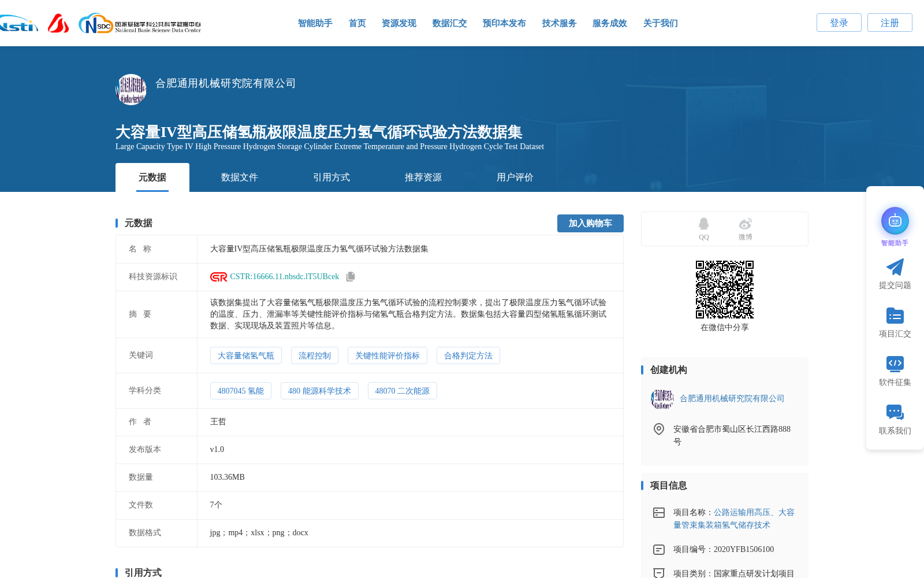
Task: Click the 提交问题 paper plane icon
Action: point(895,267)
